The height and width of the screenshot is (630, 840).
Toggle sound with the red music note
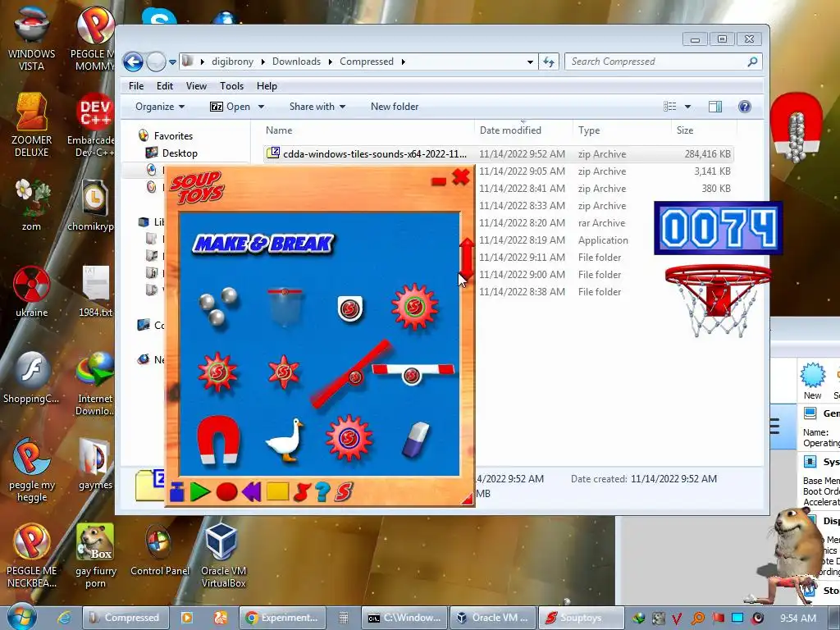[302, 491]
